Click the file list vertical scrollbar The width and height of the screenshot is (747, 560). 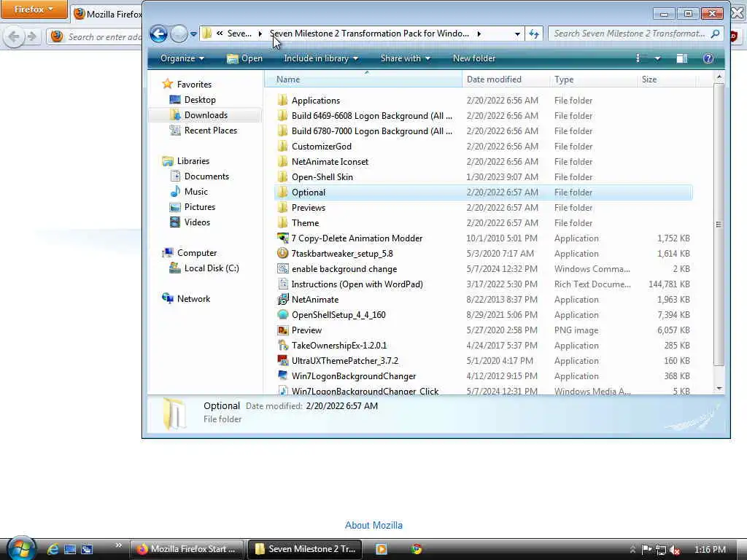(719, 224)
